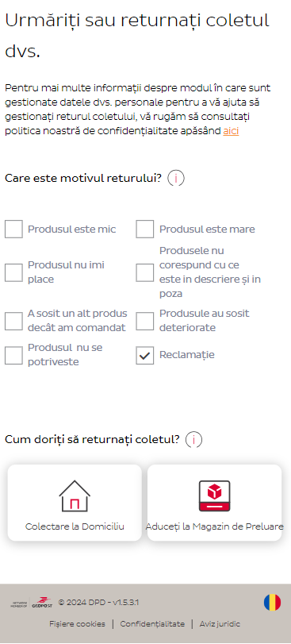Tick the 'Produsul este mic' checkbox
This screenshot has height=644, width=291.
point(13,229)
